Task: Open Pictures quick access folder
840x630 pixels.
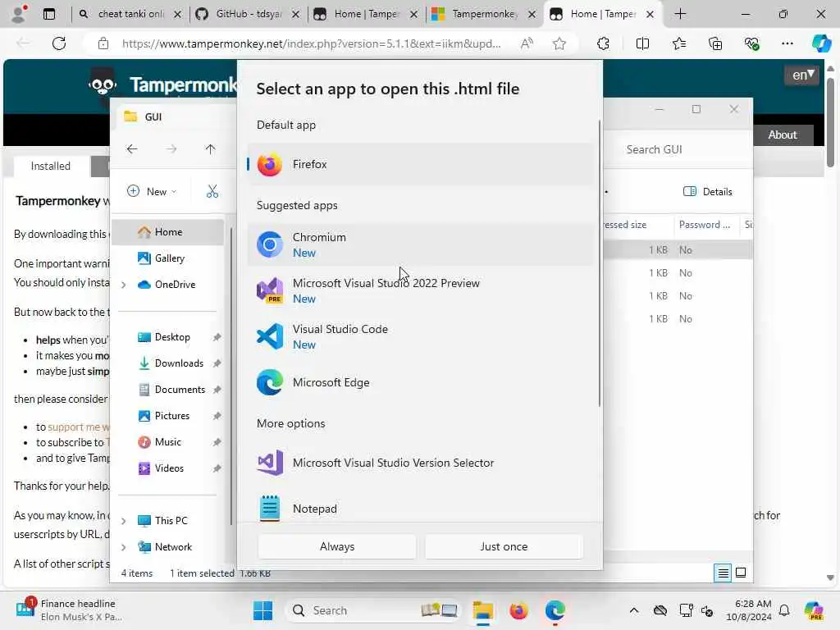Action: pyautogui.click(x=171, y=416)
